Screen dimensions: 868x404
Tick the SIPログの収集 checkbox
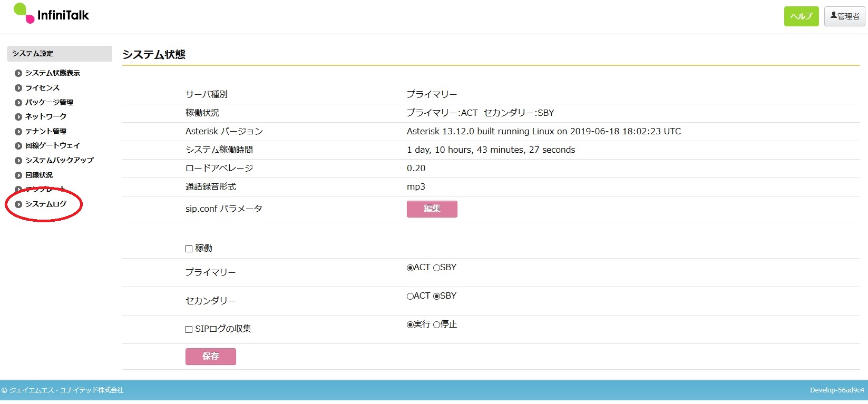click(x=189, y=329)
